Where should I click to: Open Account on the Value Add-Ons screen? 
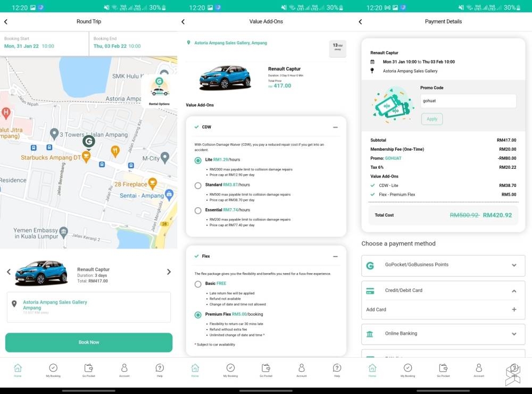pos(301,370)
